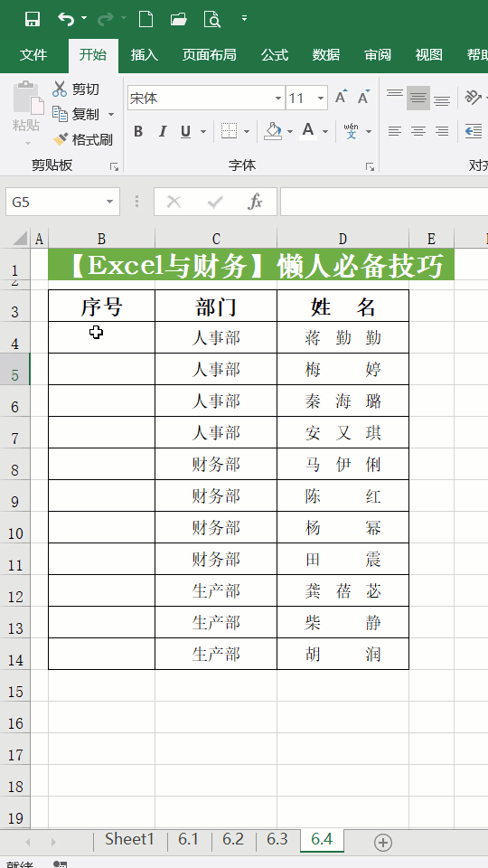The width and height of the screenshot is (488, 868).
Task: Click the Insert Function fx icon
Action: [x=255, y=202]
